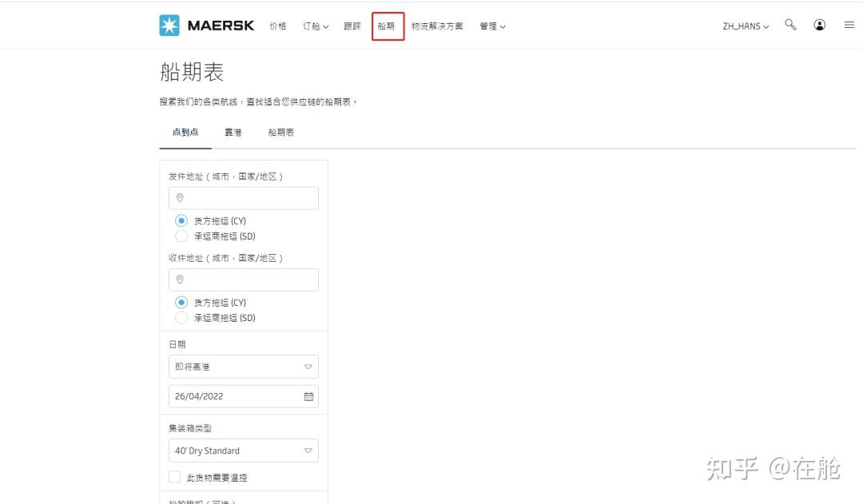Click the highlighted 船期 navigation icon
The width and height of the screenshot is (863, 504).
(387, 26)
